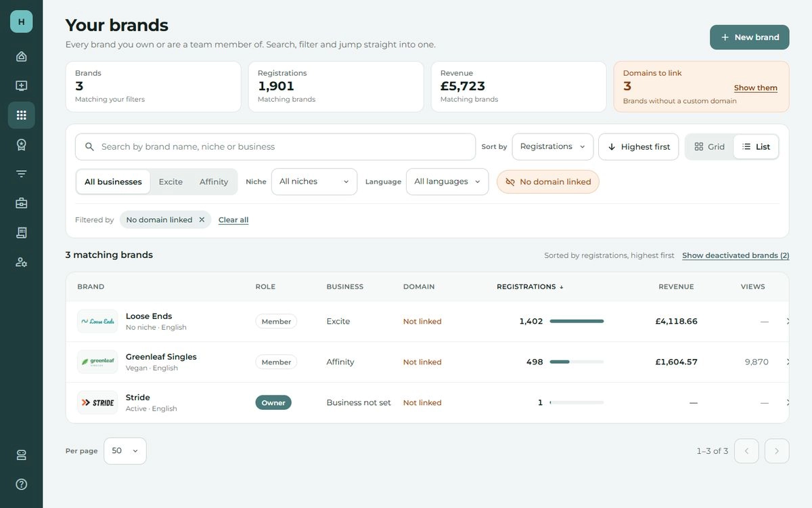Image resolution: width=812 pixels, height=508 pixels.
Task: Open the H user avatar menu
Action: point(21,22)
